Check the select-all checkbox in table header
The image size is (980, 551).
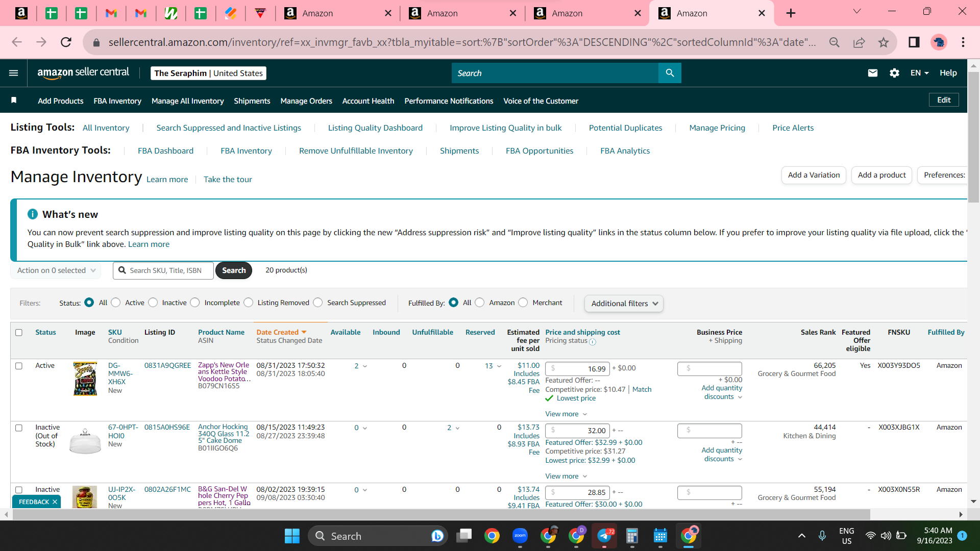tap(19, 333)
